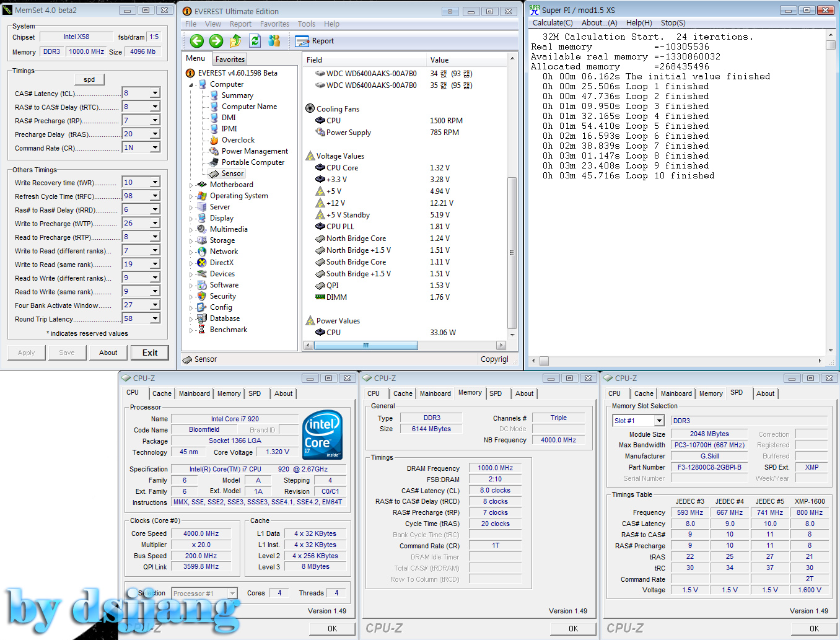
Task: Click DirectX item in EVEREST tree
Action: pyautogui.click(x=222, y=263)
